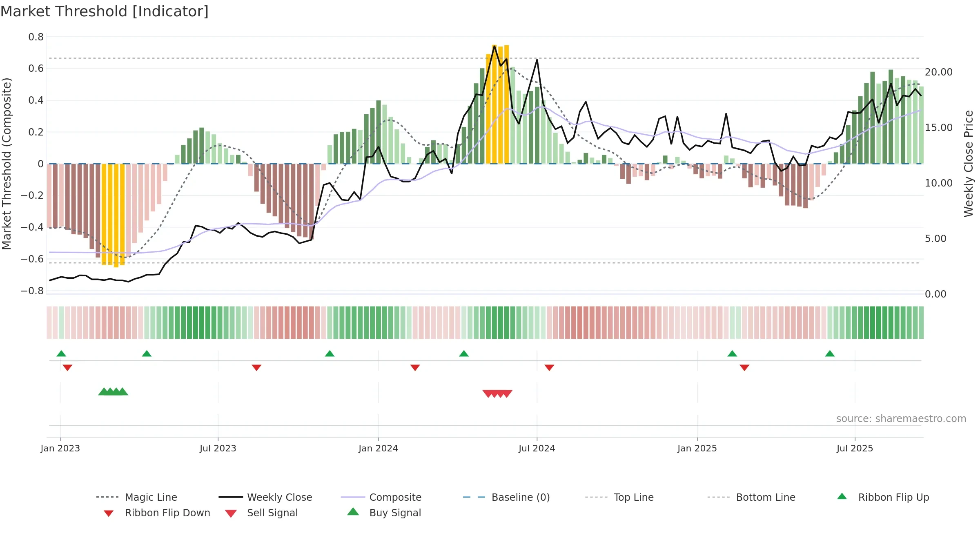Click the Market Threshold (Composite) axis title
Screen dimensions: 980x551
[7, 163]
